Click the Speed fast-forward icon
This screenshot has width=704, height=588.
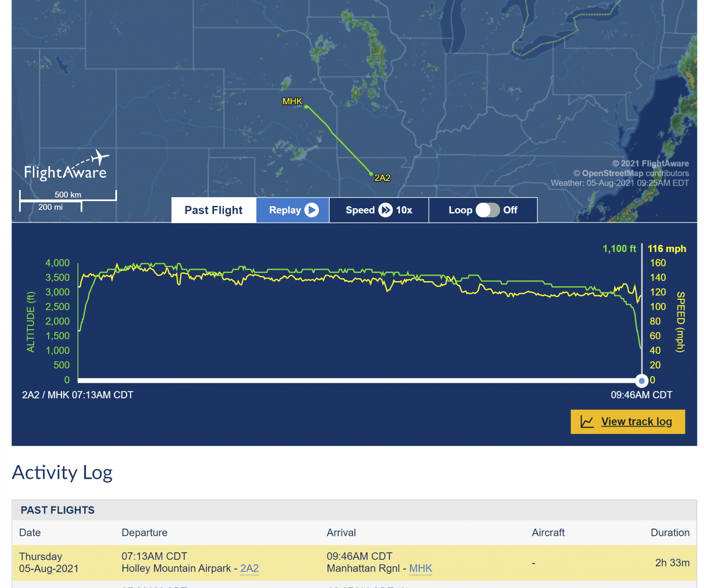(x=385, y=210)
